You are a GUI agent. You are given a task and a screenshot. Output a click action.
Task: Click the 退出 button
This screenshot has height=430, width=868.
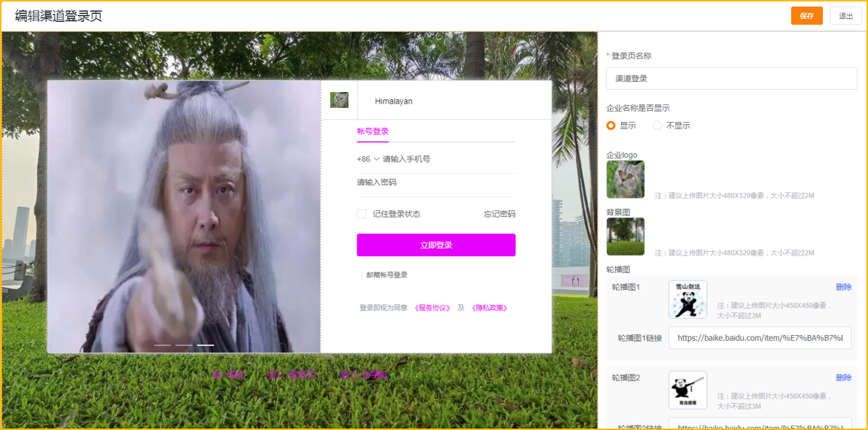pyautogui.click(x=846, y=16)
